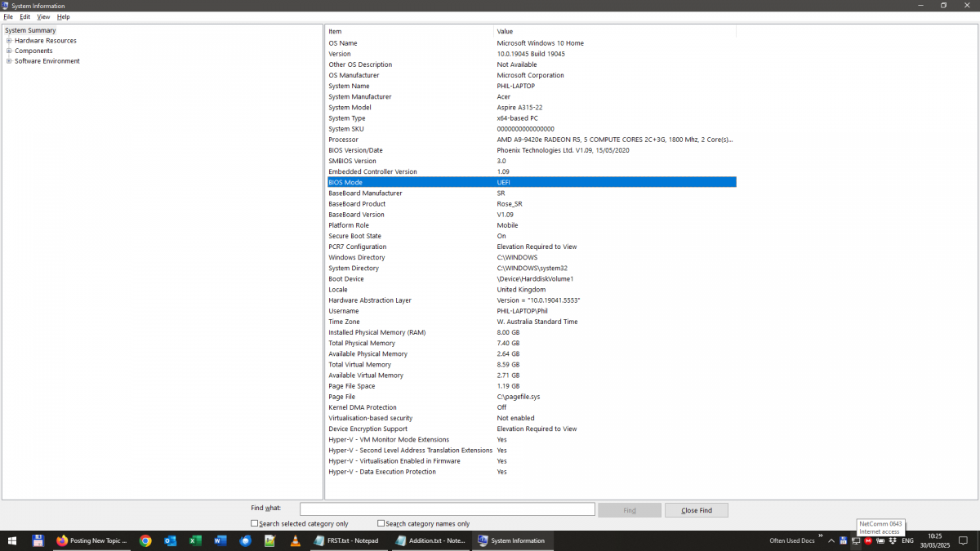Expand the Components tree node

tap(9, 51)
